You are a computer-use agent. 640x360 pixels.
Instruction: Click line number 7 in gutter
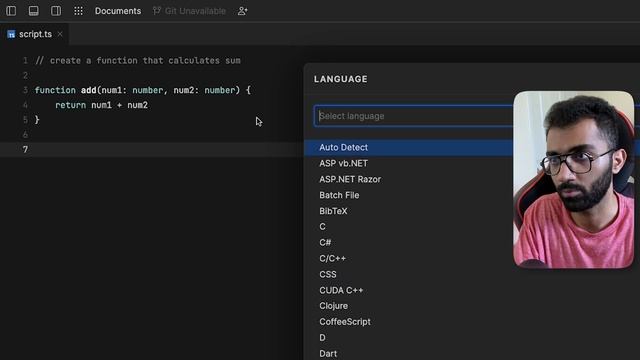pos(25,149)
